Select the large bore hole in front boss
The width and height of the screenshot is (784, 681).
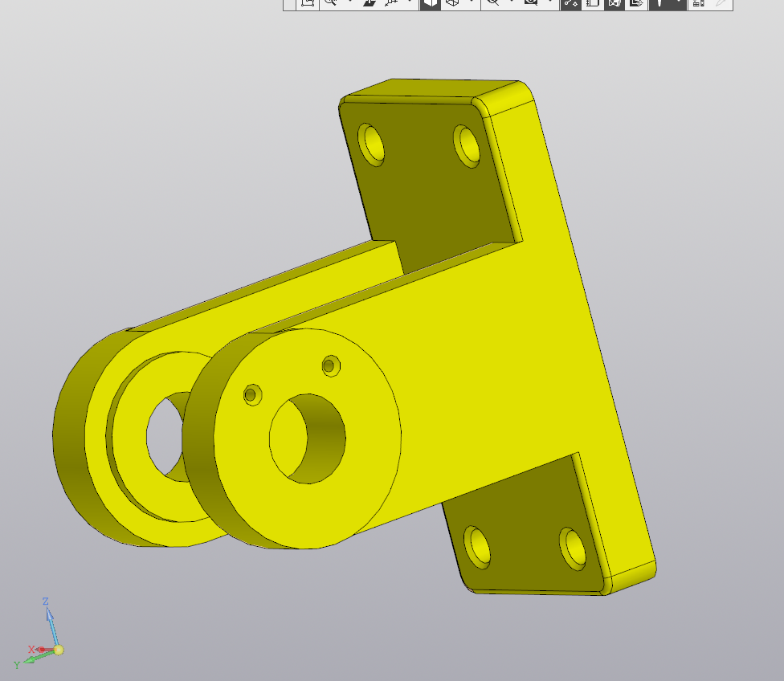(x=308, y=438)
